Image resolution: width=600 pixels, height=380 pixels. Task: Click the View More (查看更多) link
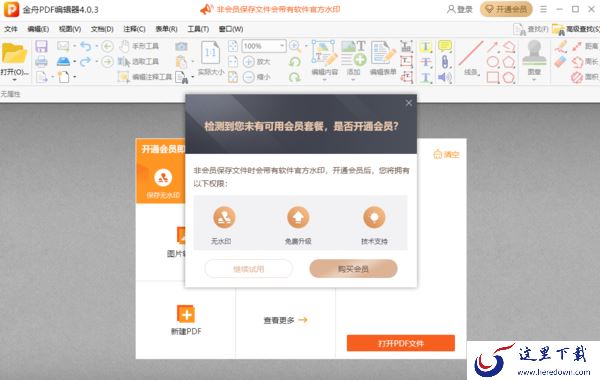(x=285, y=320)
